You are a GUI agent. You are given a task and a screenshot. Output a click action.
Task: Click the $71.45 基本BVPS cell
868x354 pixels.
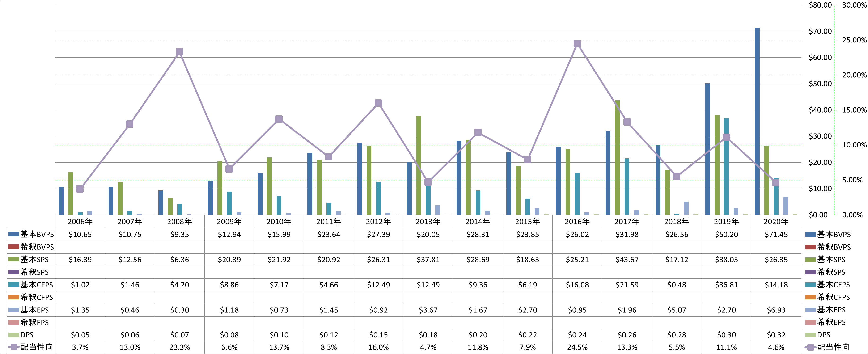[776, 234]
